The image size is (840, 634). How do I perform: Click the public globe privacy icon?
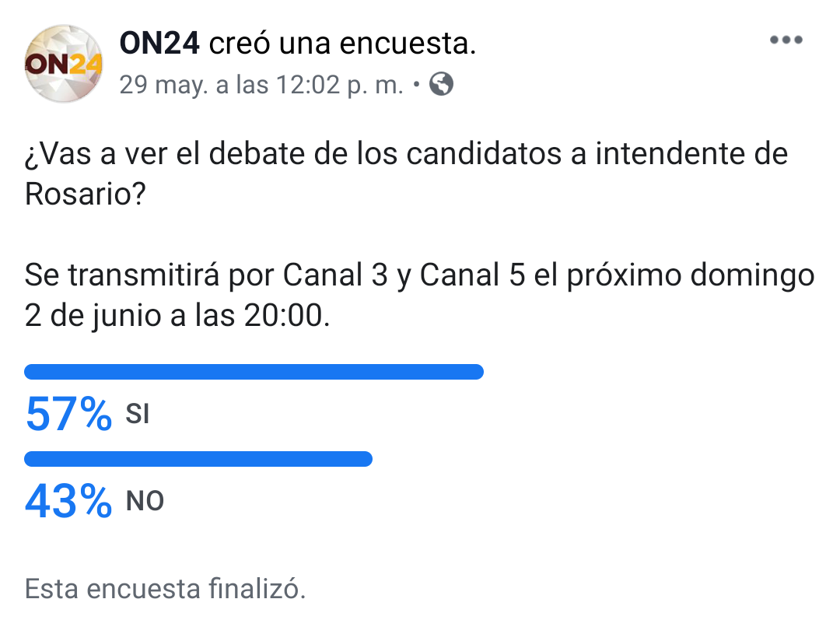click(442, 84)
